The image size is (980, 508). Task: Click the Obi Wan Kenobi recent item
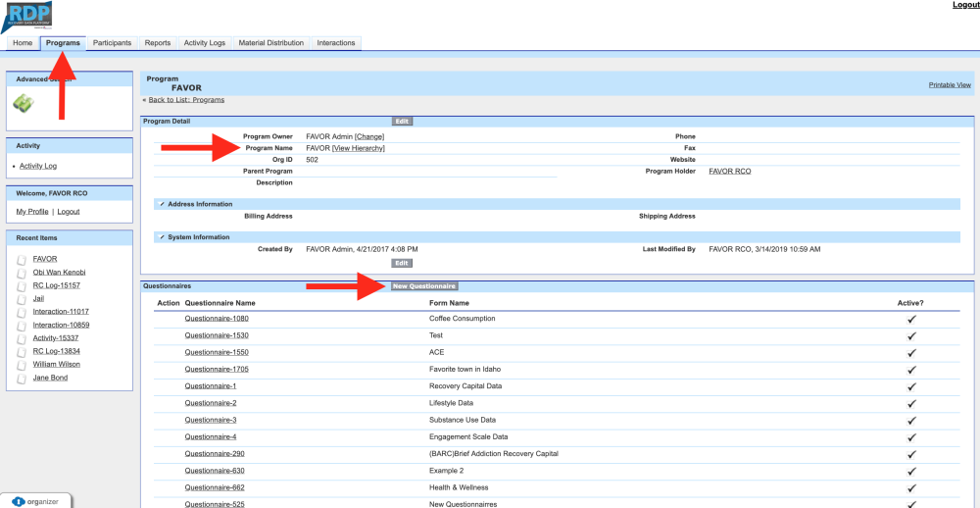[x=60, y=273]
